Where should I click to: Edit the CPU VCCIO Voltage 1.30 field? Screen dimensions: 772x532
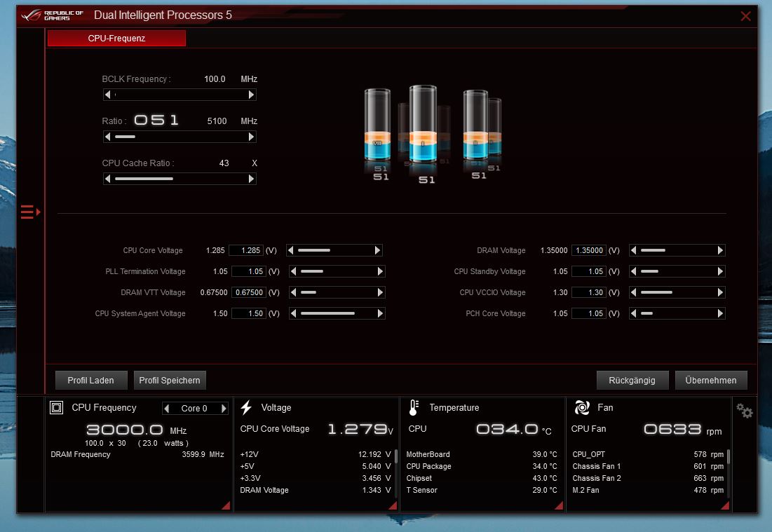589,292
